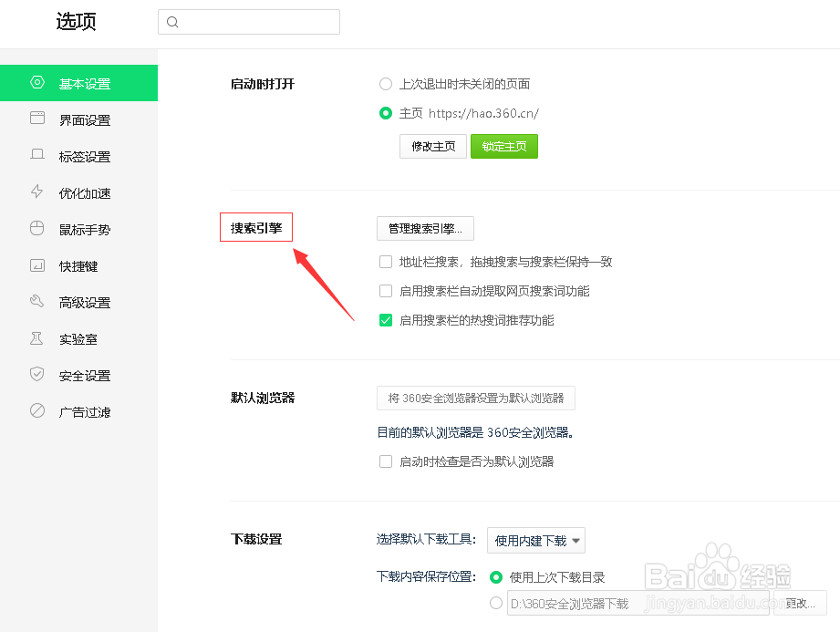Select 上次退出时未关闭的页面 radio option
Image resolution: width=840 pixels, height=632 pixels.
[386, 84]
